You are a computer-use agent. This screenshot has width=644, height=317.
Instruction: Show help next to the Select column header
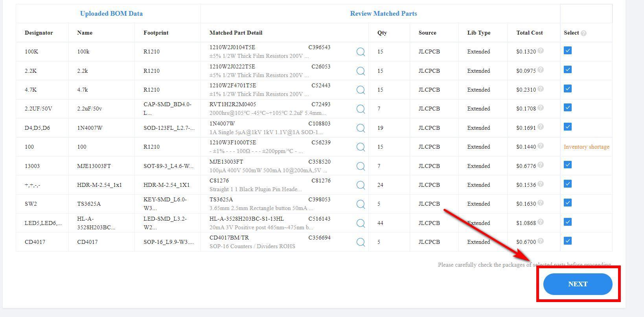coord(583,33)
